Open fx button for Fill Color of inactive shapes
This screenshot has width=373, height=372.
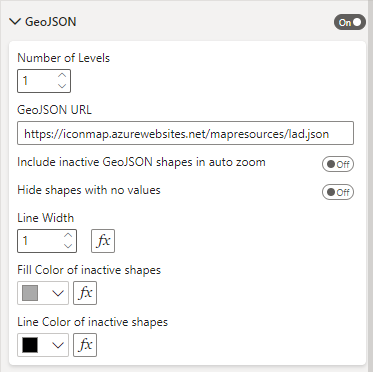(85, 293)
